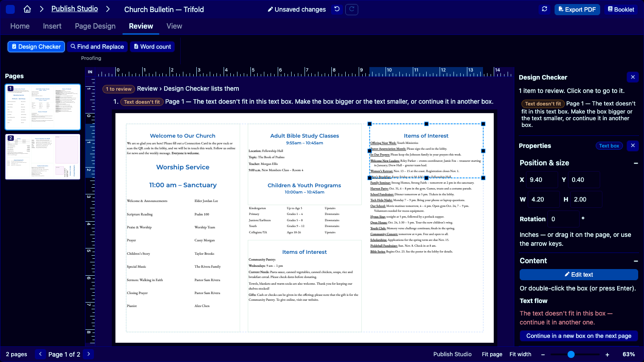The image size is (644, 362).
Task: Collapse the Position & size section
Action: tap(636, 163)
